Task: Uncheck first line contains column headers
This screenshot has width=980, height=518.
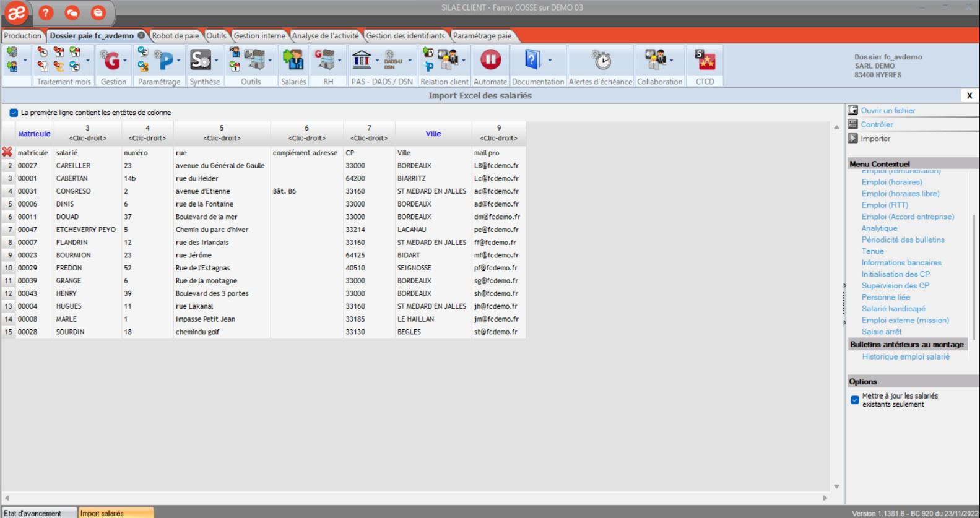Action: (14, 113)
